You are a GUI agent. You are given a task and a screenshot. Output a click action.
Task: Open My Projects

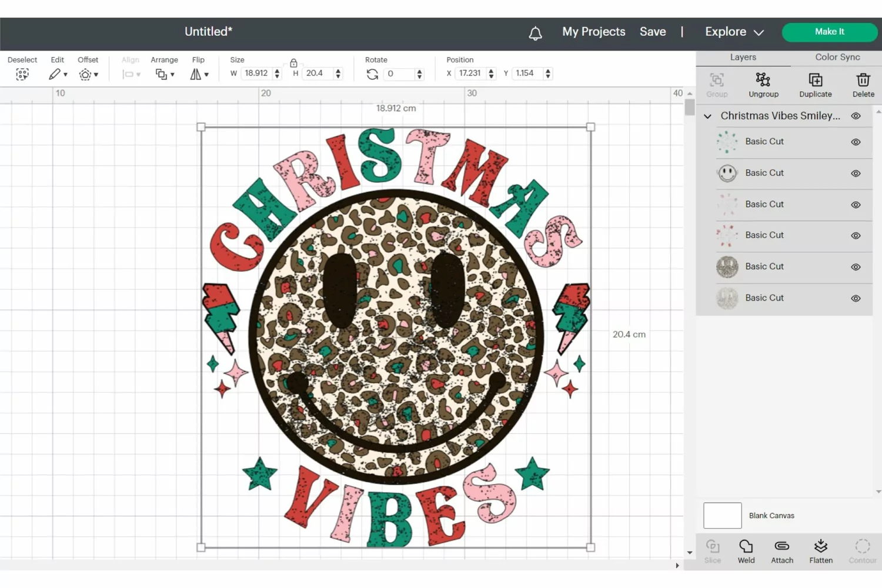tap(594, 32)
